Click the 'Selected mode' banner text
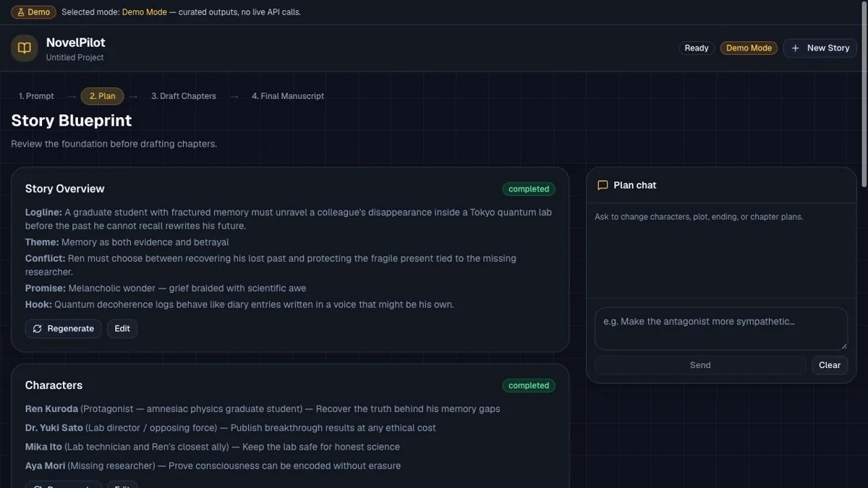 tap(181, 12)
